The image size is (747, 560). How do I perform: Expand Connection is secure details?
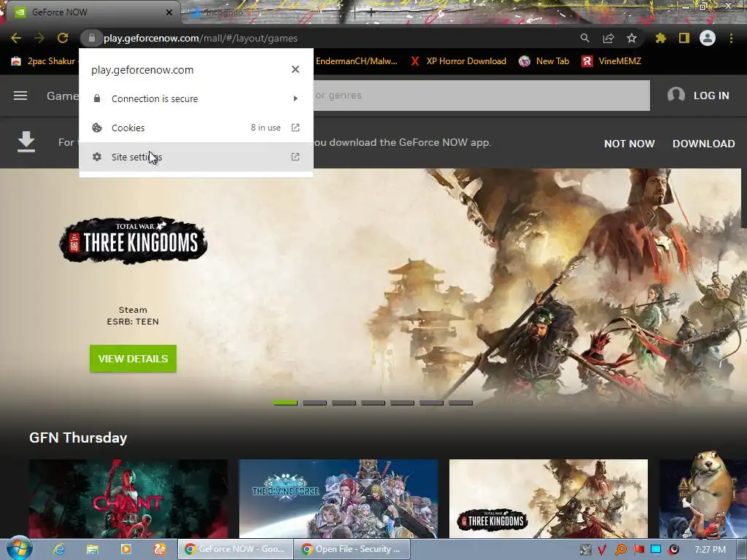click(196, 98)
